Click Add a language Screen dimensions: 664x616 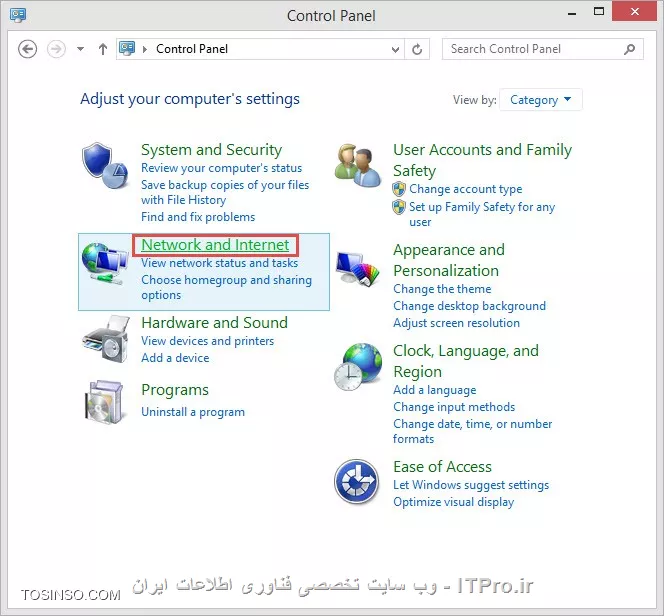coord(434,390)
